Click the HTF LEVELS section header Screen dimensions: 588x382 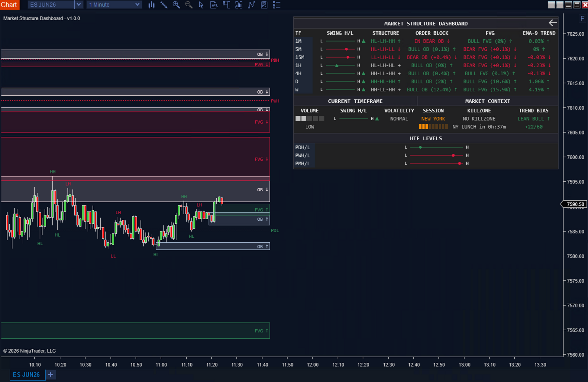pos(426,138)
